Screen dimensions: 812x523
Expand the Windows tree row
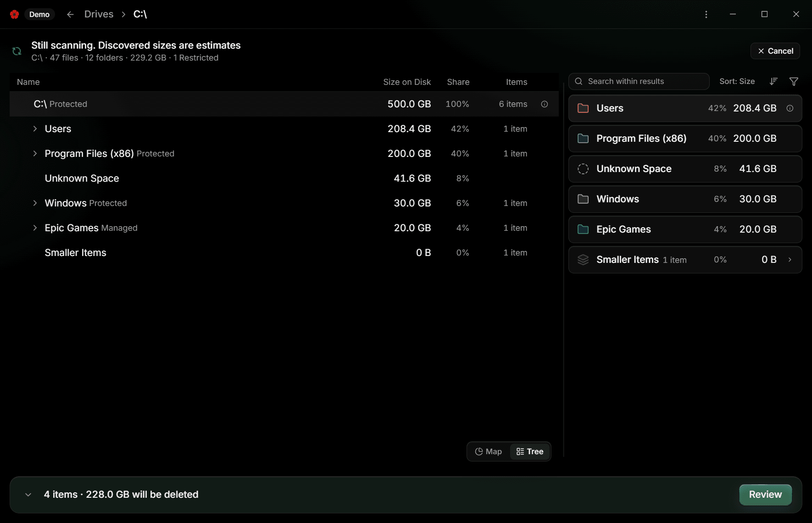[x=35, y=203]
